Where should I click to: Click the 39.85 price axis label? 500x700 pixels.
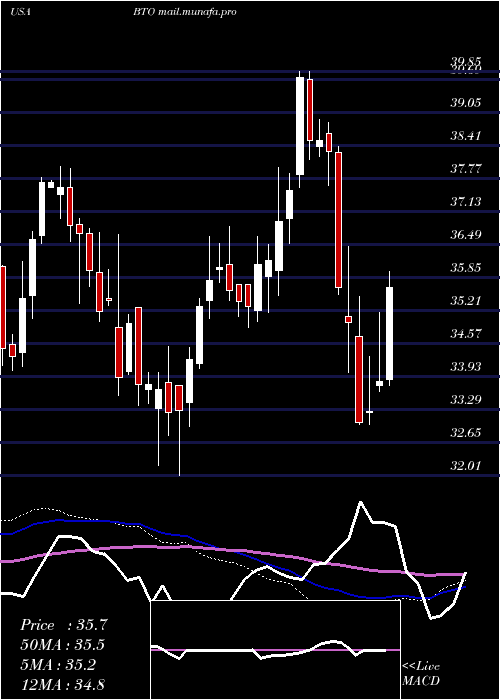(465, 62)
